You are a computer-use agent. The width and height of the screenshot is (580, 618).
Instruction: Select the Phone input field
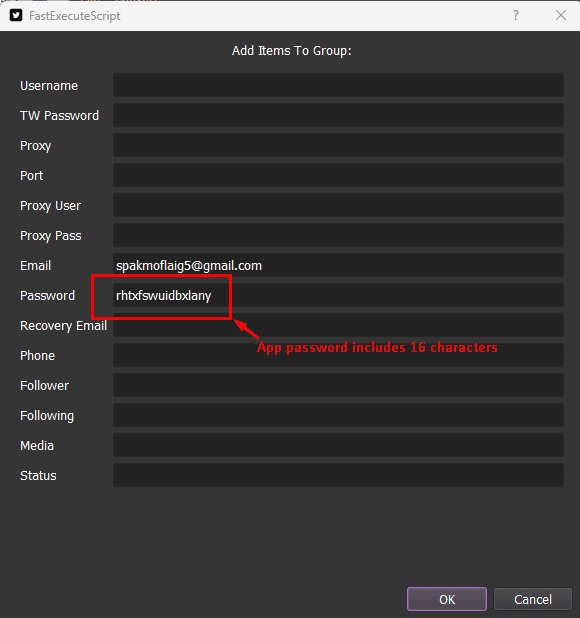coord(338,355)
